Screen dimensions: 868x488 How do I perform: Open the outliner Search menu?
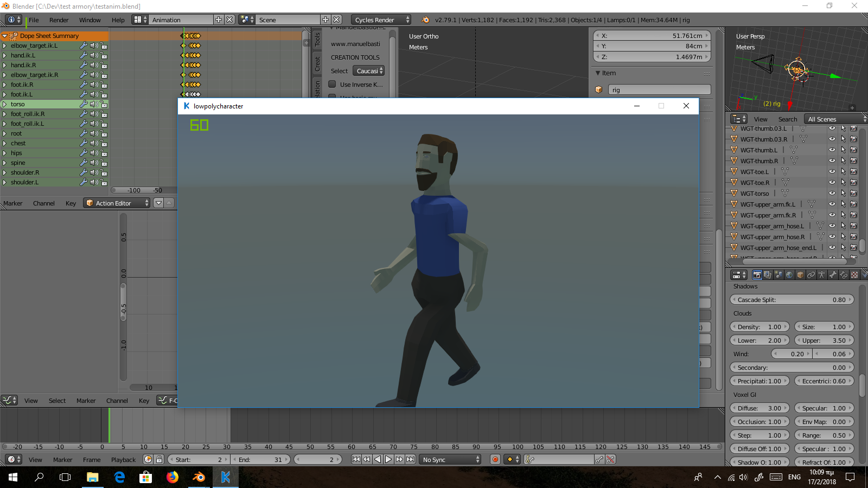(788, 119)
